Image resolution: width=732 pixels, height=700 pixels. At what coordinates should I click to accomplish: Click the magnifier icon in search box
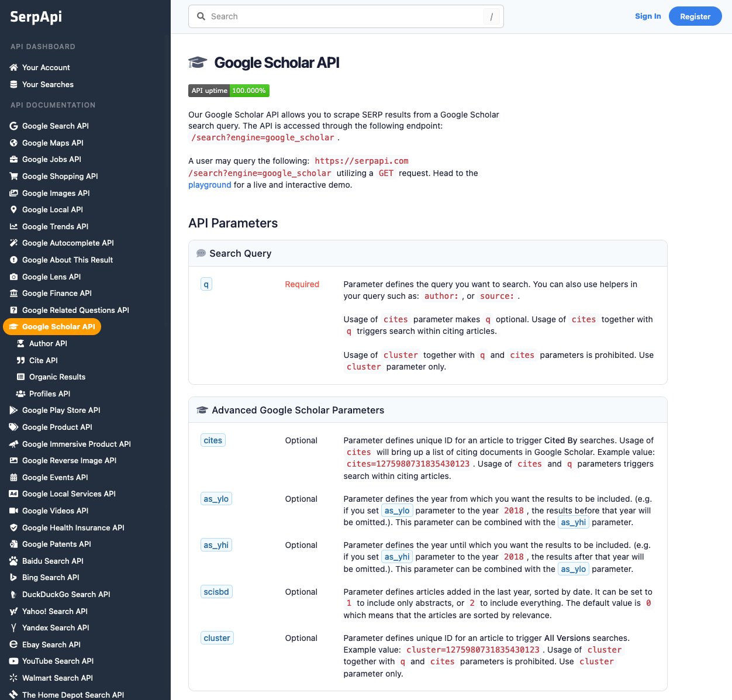201,16
